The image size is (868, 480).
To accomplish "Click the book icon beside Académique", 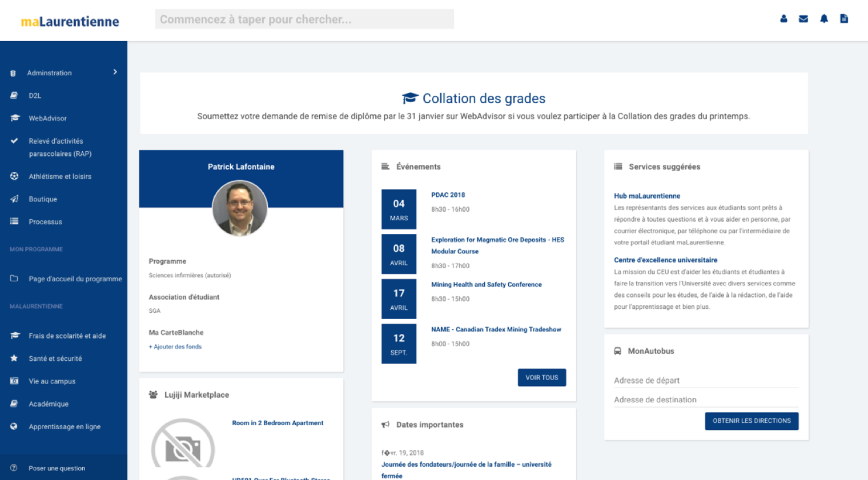I will click(14, 404).
